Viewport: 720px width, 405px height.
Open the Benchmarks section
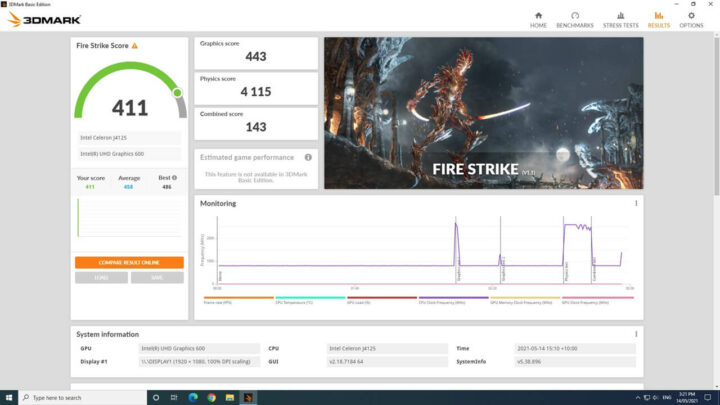pyautogui.click(x=575, y=19)
